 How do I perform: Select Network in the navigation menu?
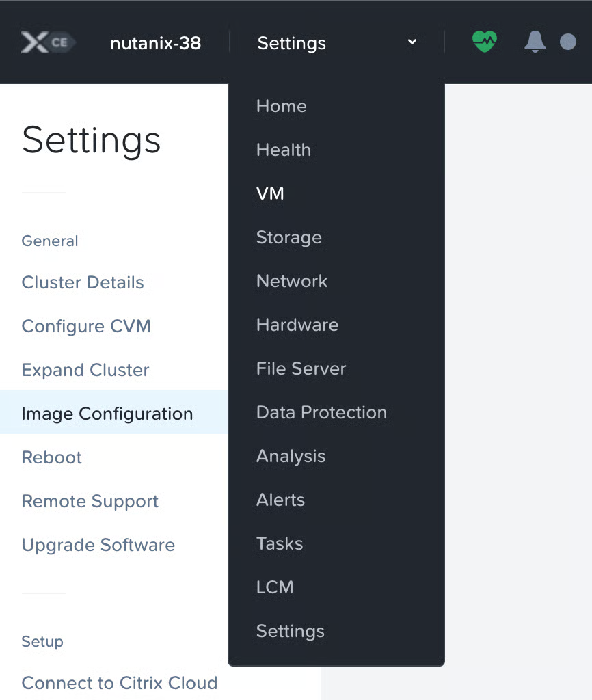tap(291, 281)
